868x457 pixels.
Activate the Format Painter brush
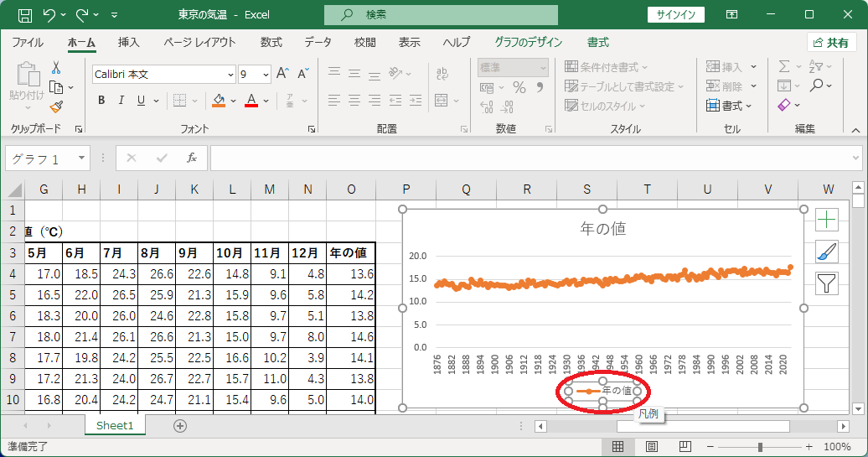pyautogui.click(x=56, y=106)
